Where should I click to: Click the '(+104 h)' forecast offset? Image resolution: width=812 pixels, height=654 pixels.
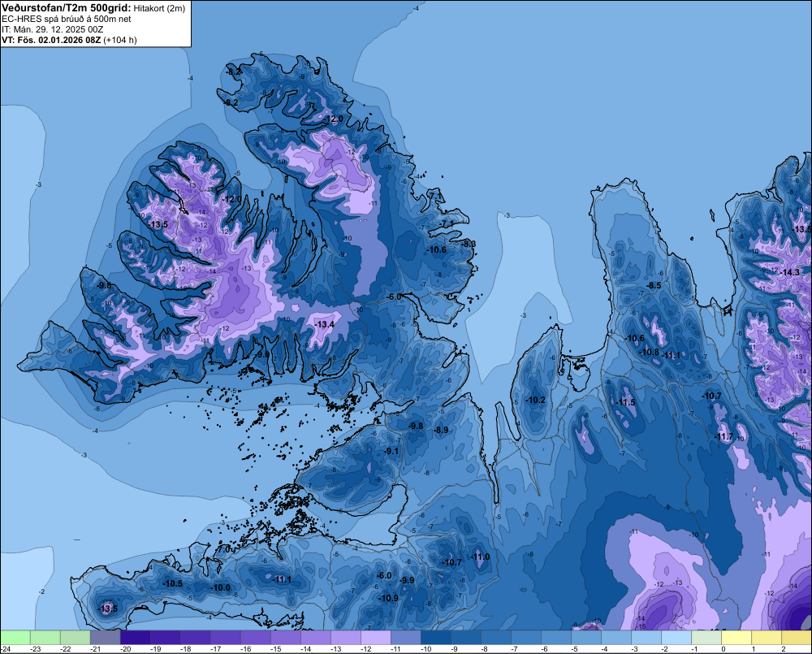pyautogui.click(x=120, y=40)
